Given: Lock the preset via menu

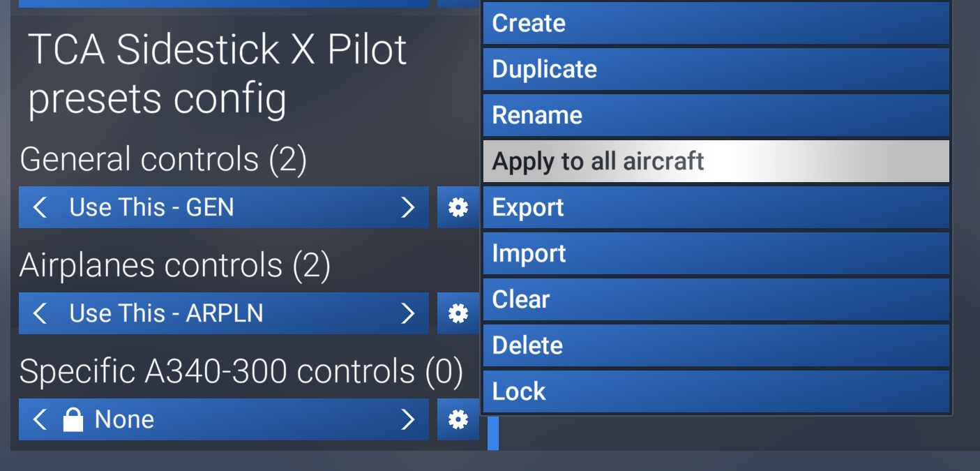Looking at the screenshot, I should pos(716,391).
